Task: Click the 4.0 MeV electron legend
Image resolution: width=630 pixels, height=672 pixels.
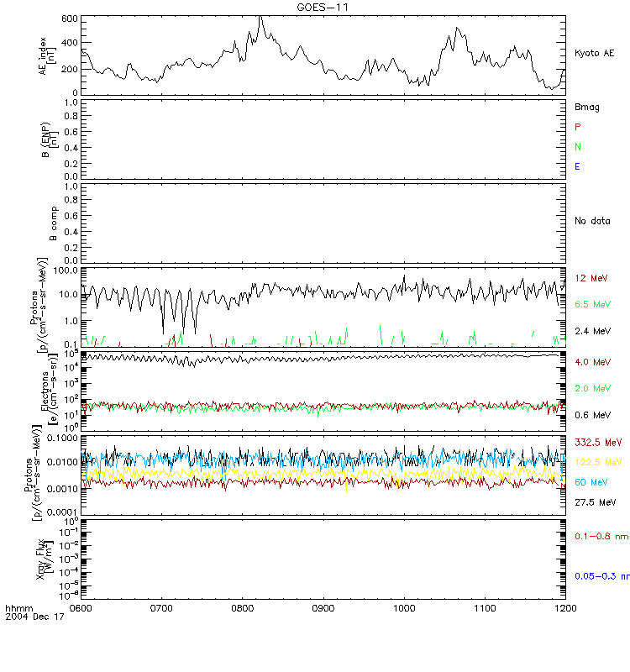Action: [593, 363]
